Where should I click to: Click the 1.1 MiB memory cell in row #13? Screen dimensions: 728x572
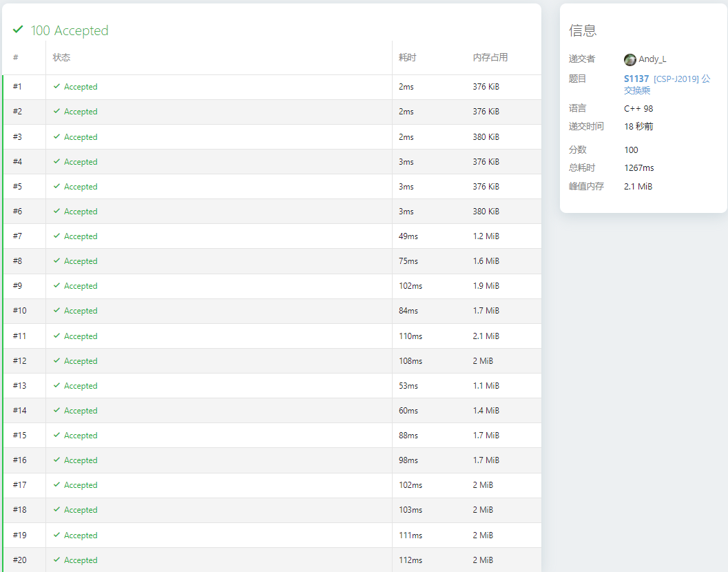486,386
